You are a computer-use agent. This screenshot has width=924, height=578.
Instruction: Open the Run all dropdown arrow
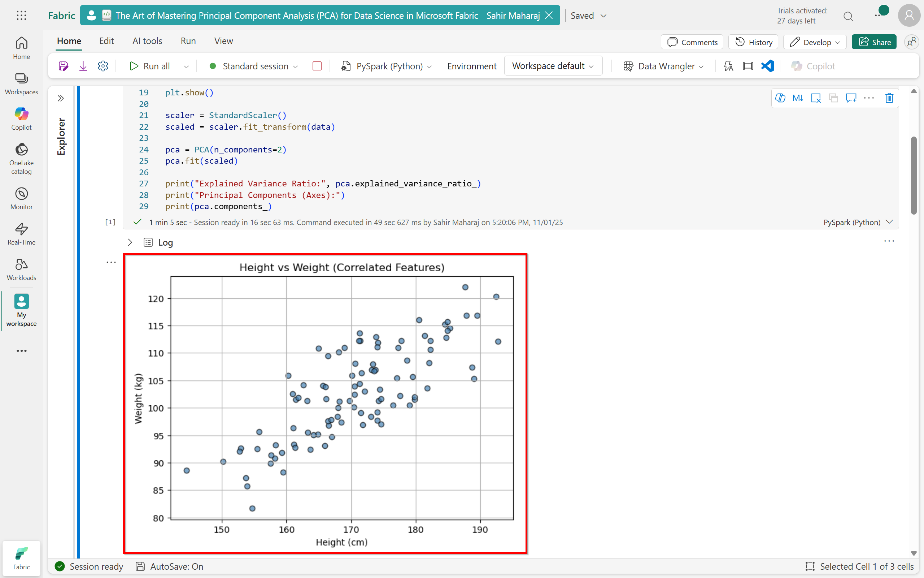[186, 66]
